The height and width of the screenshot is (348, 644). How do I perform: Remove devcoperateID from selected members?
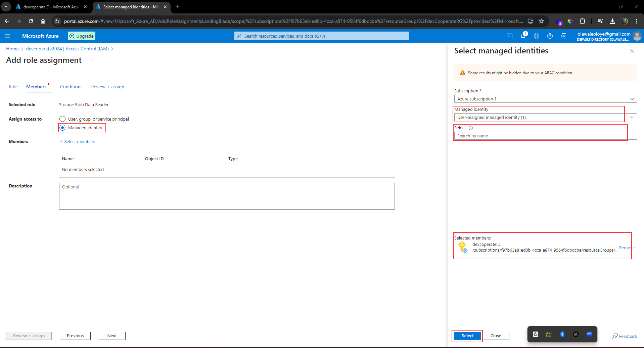(x=626, y=248)
